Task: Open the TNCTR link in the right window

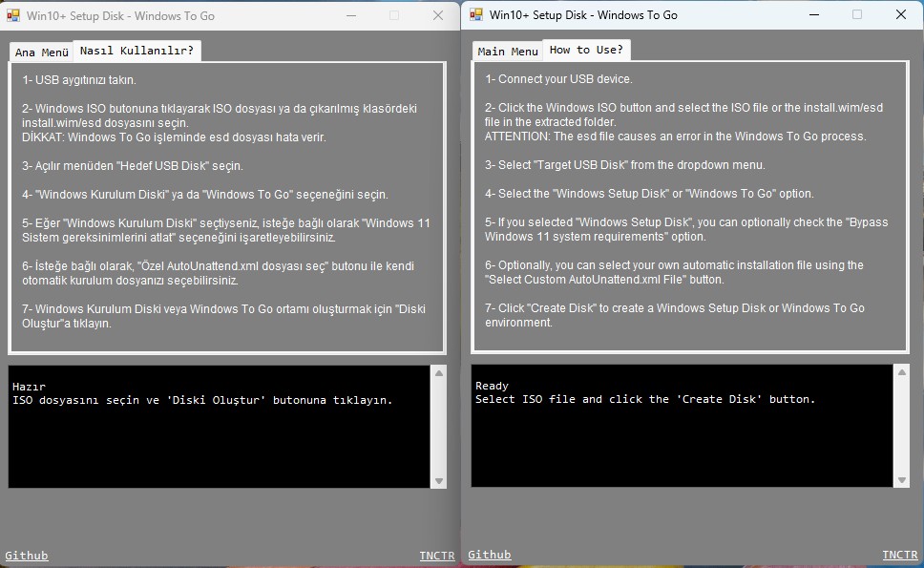Action: [900, 555]
